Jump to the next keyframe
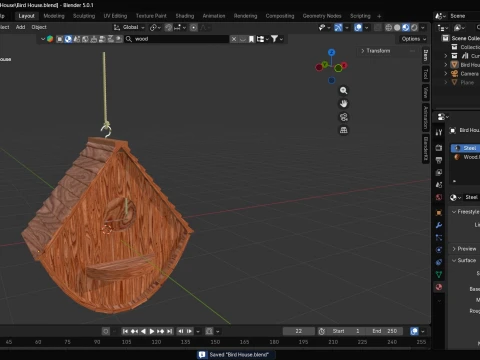The height and width of the screenshot is (360, 480). (161, 331)
